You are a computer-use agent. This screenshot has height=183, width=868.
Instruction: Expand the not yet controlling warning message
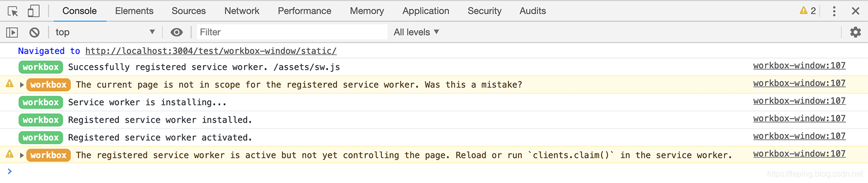[22, 155]
